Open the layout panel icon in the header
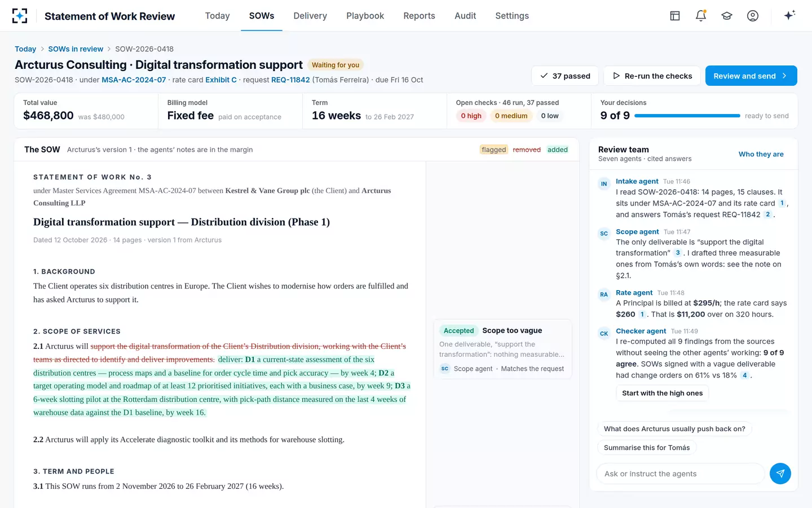This screenshot has height=508, width=812. point(675,16)
